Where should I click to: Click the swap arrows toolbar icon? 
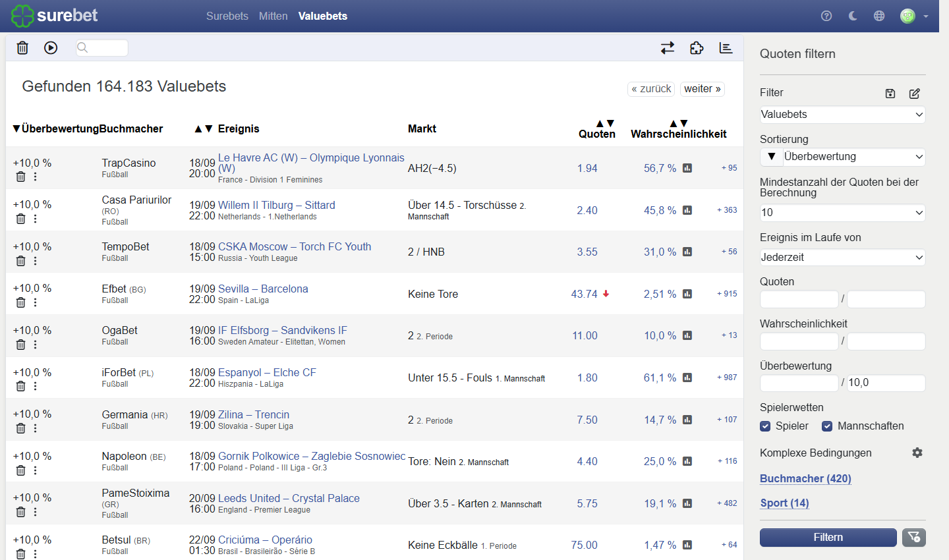[668, 47]
